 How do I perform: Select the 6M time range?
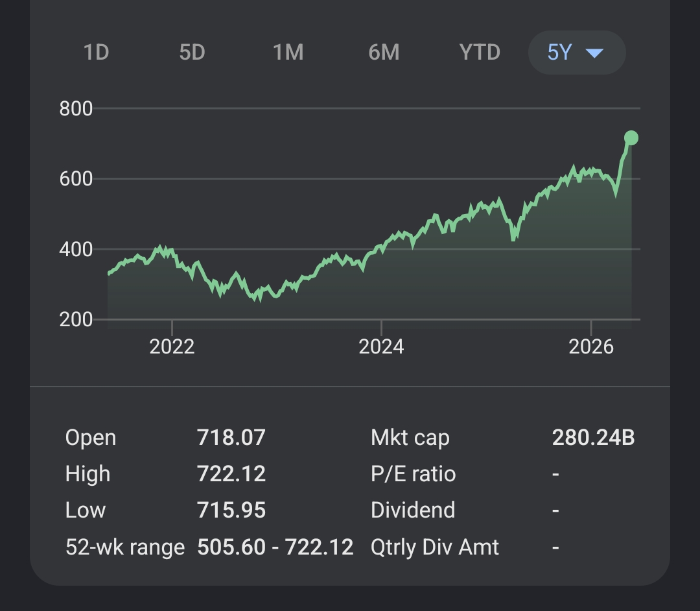384,53
